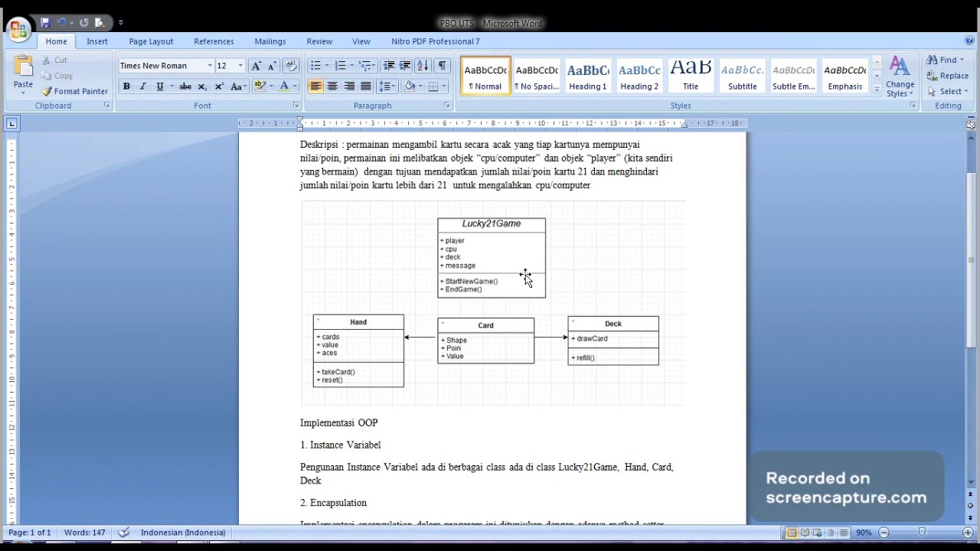This screenshot has width=980, height=551.
Task: Select the Format Painter tool
Action: (x=74, y=91)
